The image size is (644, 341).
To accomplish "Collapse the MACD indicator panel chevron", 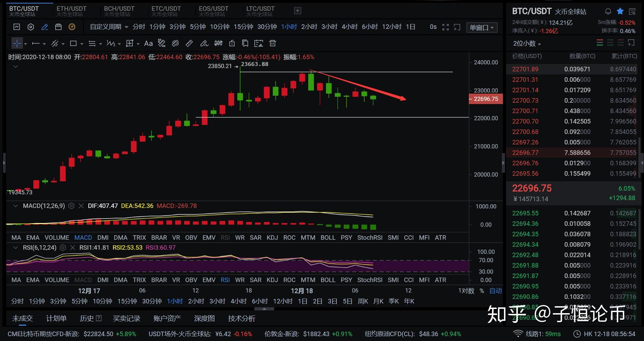I will click(x=15, y=206).
